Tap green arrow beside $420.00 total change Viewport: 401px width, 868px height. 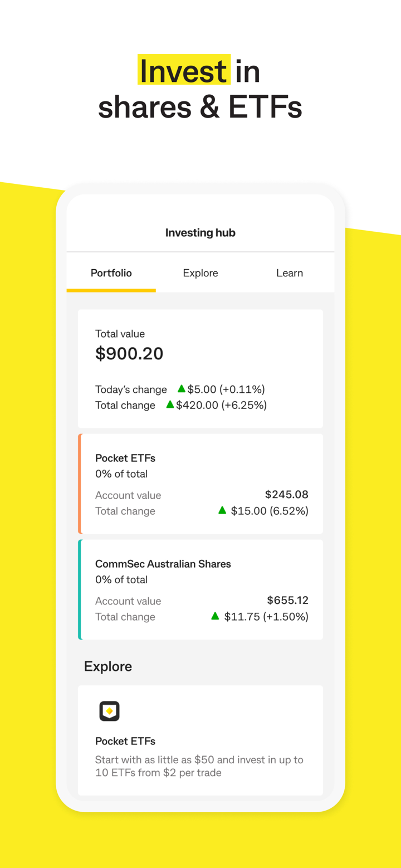(x=170, y=404)
